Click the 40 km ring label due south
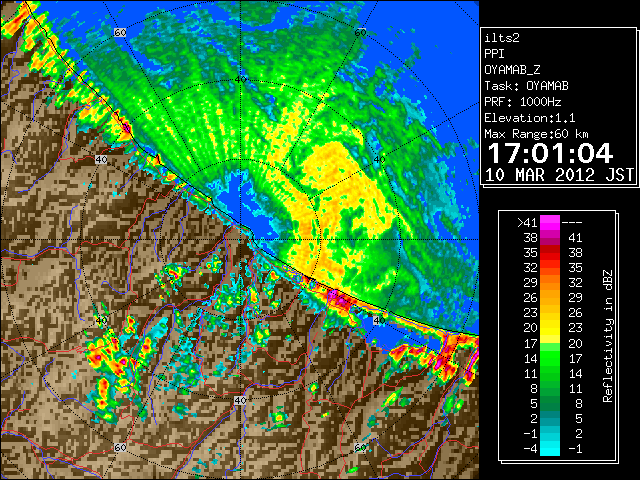Screen dimensions: 640x480 pyautogui.click(x=240, y=400)
